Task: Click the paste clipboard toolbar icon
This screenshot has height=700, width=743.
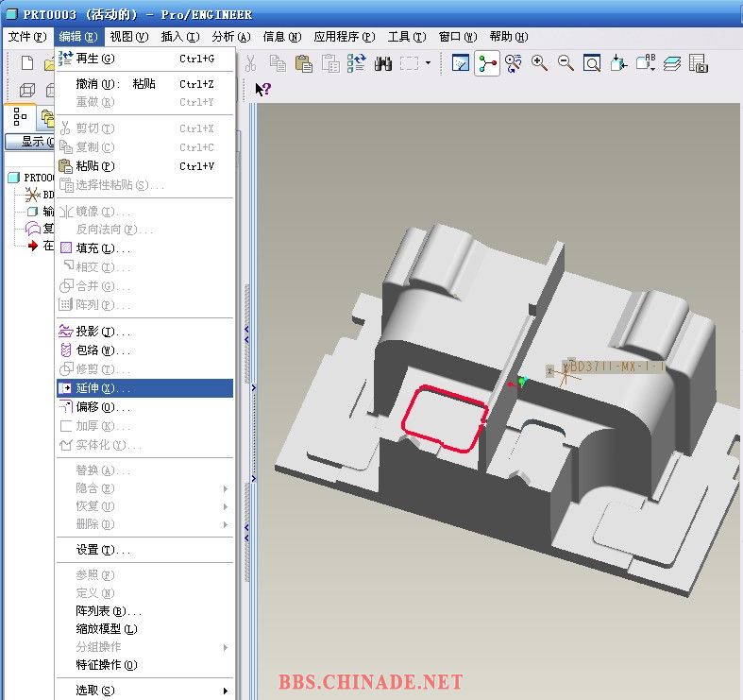Action: (304, 63)
